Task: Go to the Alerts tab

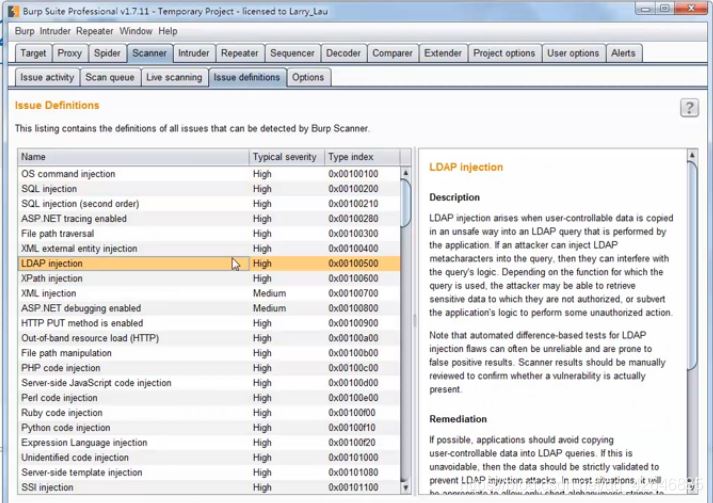Action: pyautogui.click(x=623, y=53)
